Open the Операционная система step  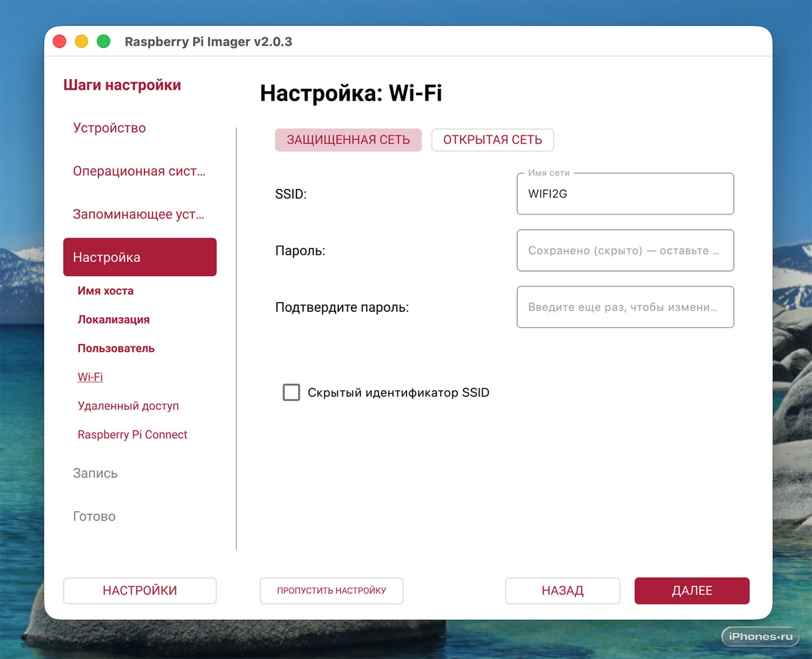[x=139, y=171]
